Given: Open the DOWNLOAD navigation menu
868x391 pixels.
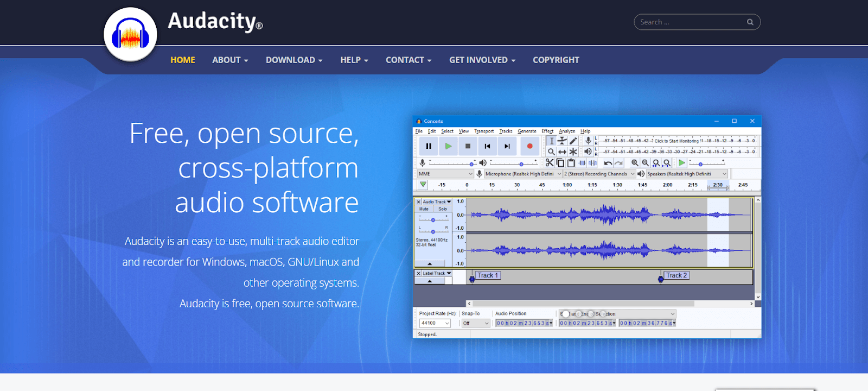Looking at the screenshot, I should click(x=294, y=60).
